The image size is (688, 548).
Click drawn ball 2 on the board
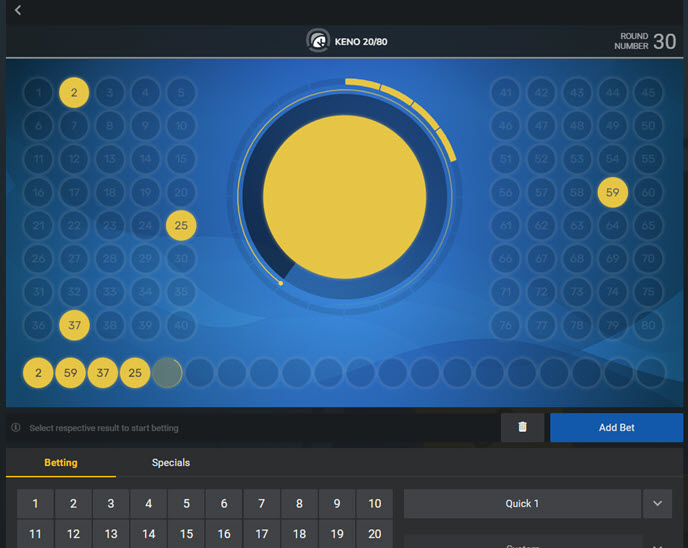pos(73,93)
